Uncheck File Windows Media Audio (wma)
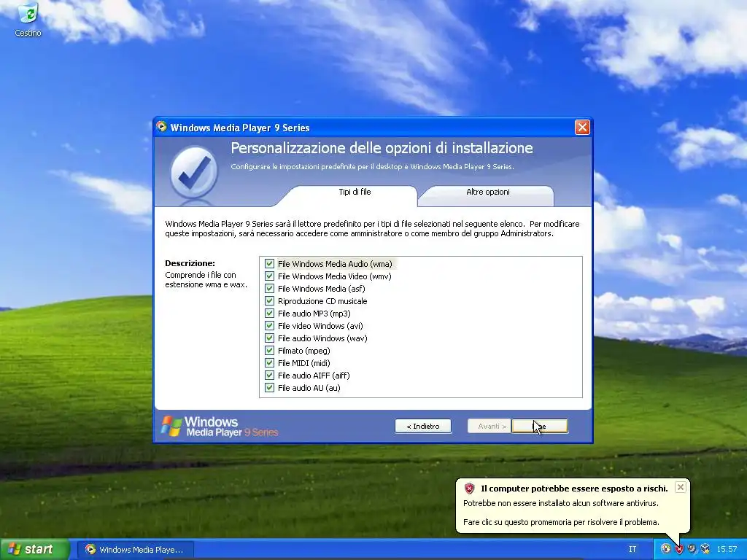 (x=270, y=264)
